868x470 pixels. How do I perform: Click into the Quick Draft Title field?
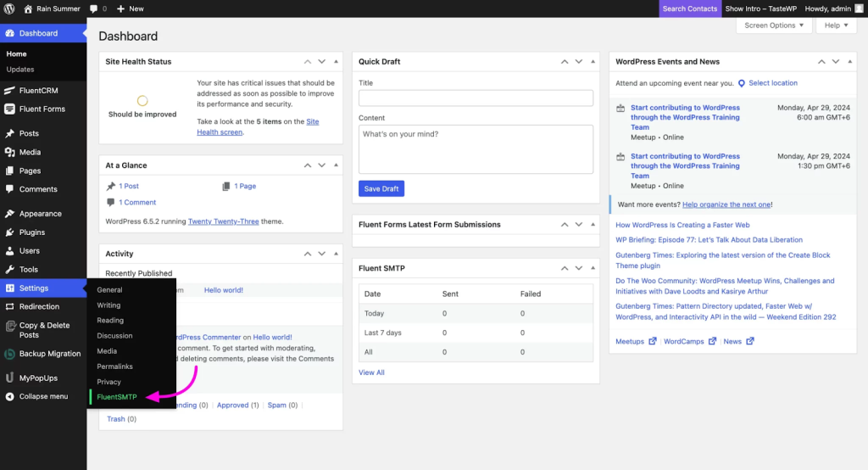pos(476,98)
